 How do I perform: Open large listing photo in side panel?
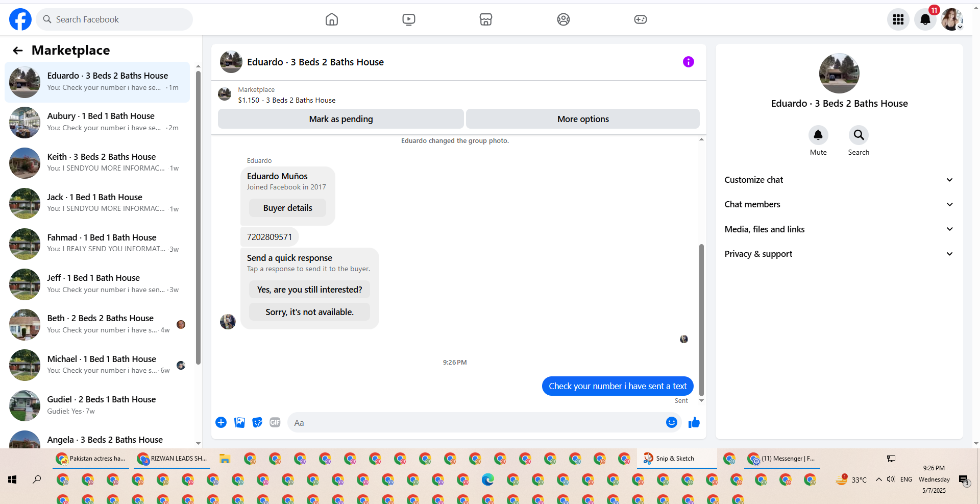tap(839, 73)
